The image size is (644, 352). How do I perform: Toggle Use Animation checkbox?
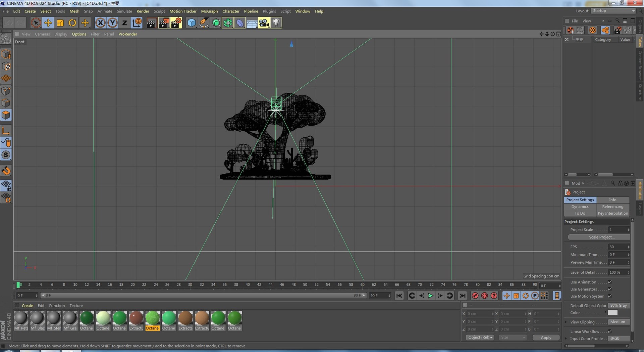610,282
